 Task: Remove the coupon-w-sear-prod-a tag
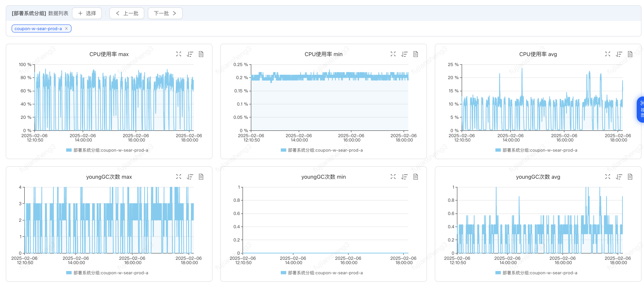pyautogui.click(x=66, y=28)
